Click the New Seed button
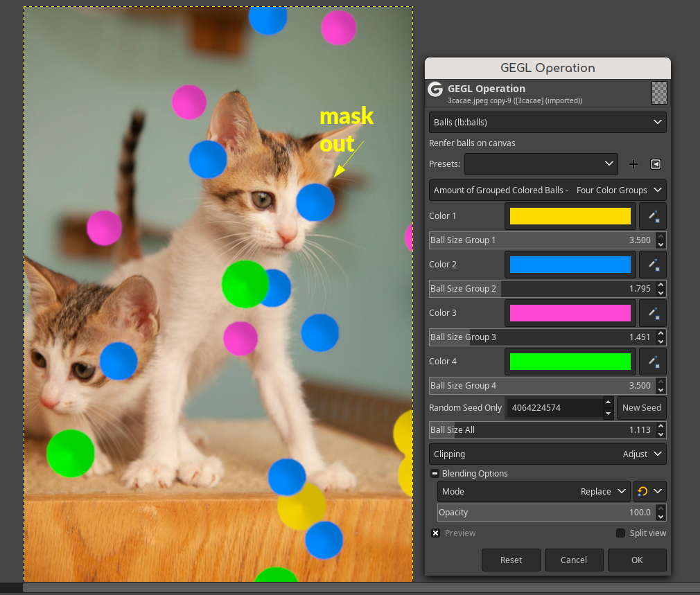Viewport: 700px width, 595px height. tap(642, 408)
